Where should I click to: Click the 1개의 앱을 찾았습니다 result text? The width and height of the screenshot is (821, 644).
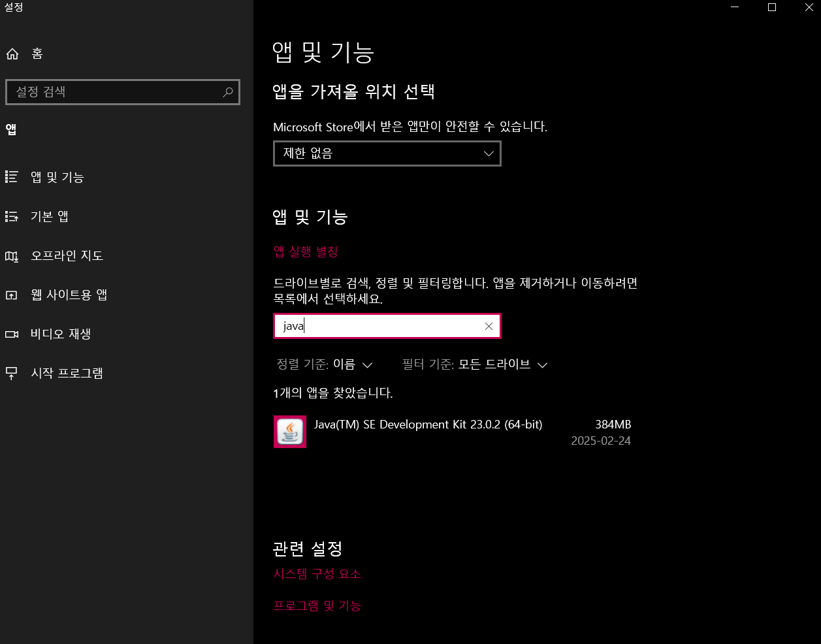(x=333, y=393)
